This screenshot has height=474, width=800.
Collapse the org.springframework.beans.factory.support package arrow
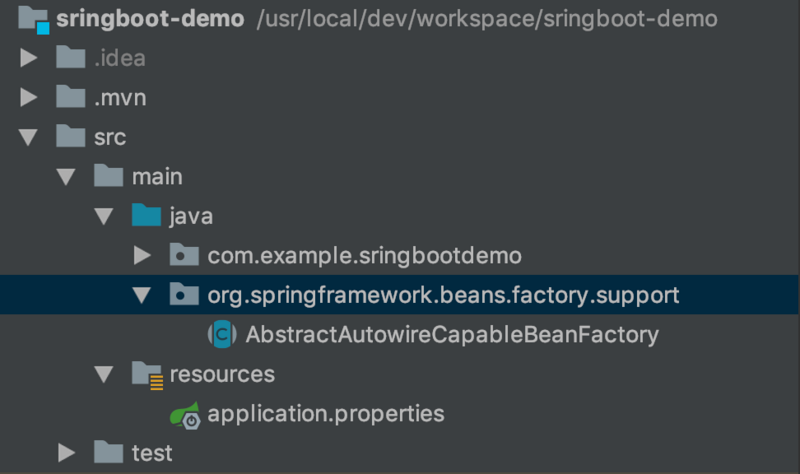click(141, 295)
